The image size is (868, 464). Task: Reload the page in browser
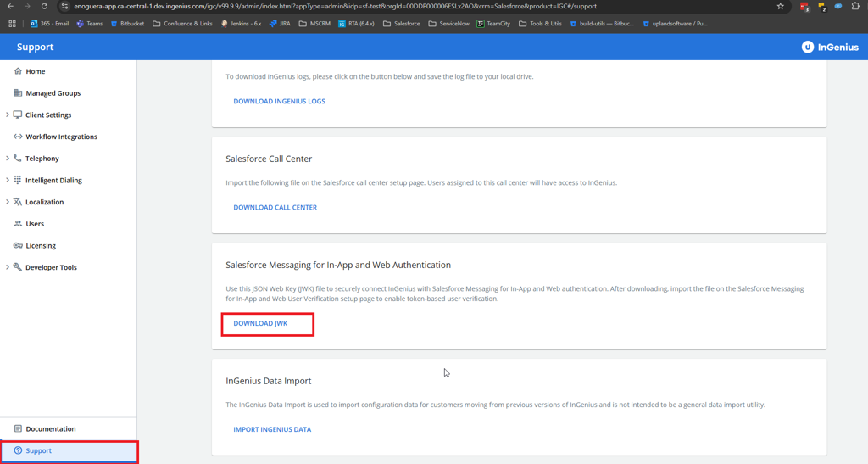[45, 7]
